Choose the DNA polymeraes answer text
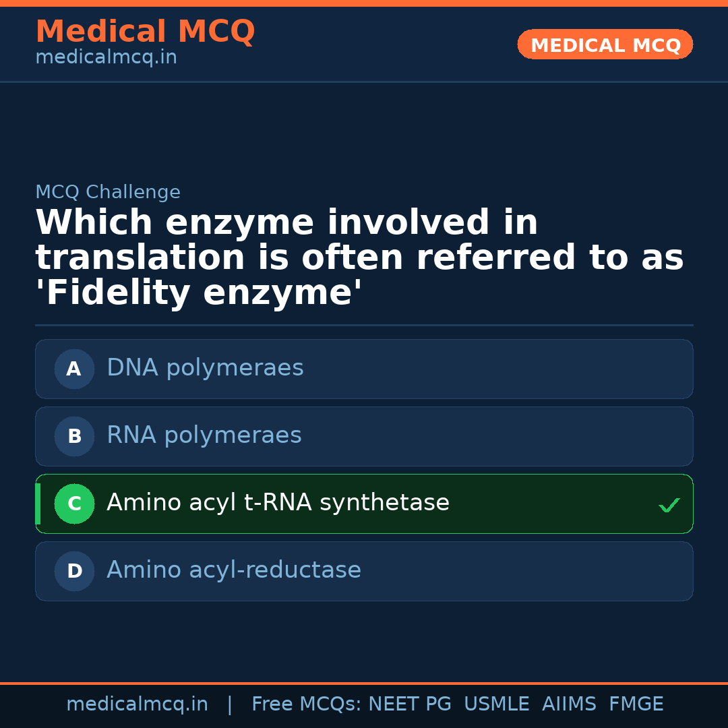The width and height of the screenshot is (728, 728). 205,368
